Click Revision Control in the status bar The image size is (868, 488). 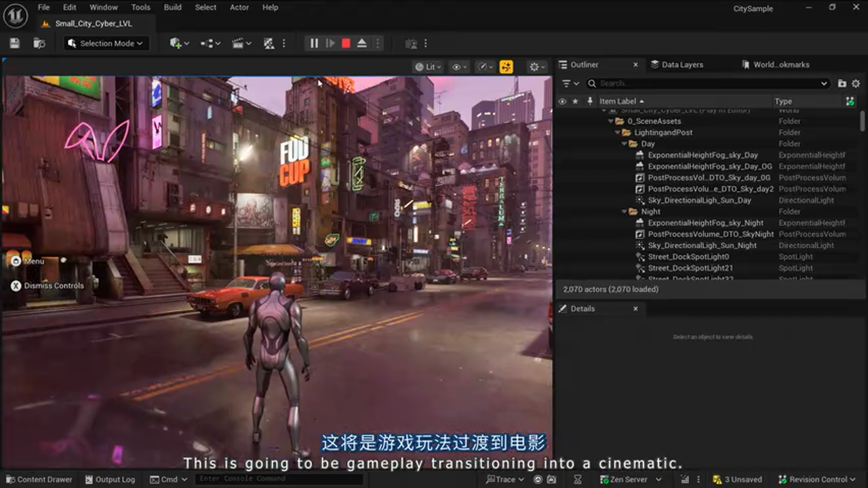[x=816, y=479]
